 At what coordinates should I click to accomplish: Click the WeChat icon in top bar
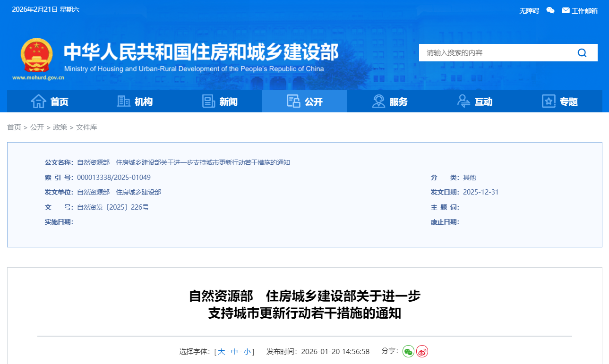pyautogui.click(x=550, y=10)
